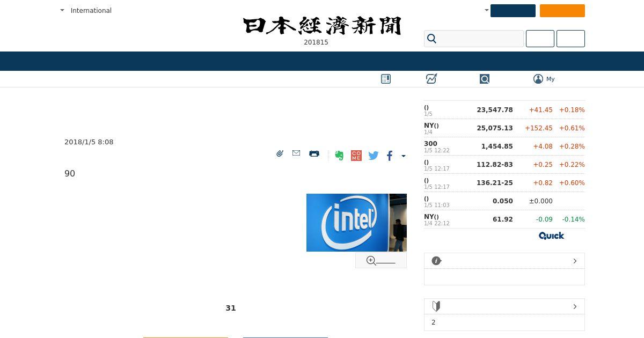Expand more share options arrow

404,156
